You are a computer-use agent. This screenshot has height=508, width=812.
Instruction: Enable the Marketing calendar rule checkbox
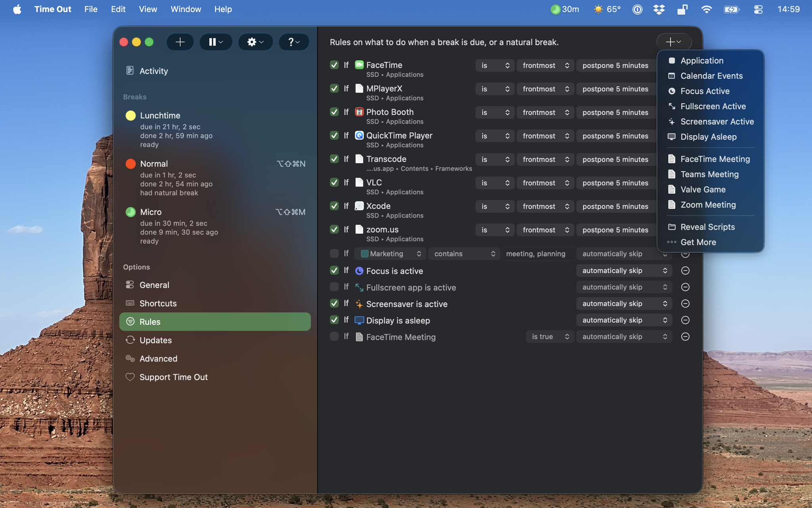(334, 253)
